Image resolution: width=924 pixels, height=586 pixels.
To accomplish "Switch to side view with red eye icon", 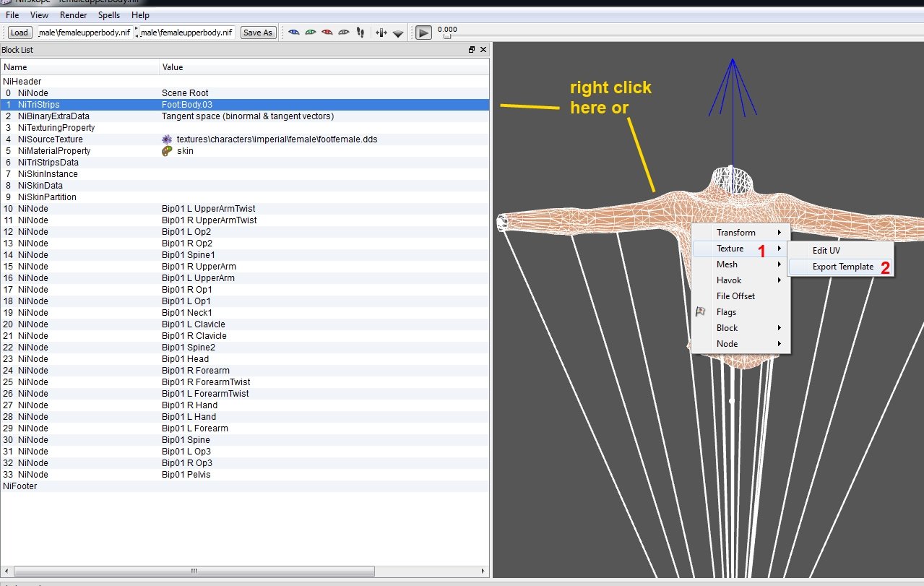I will click(x=327, y=33).
